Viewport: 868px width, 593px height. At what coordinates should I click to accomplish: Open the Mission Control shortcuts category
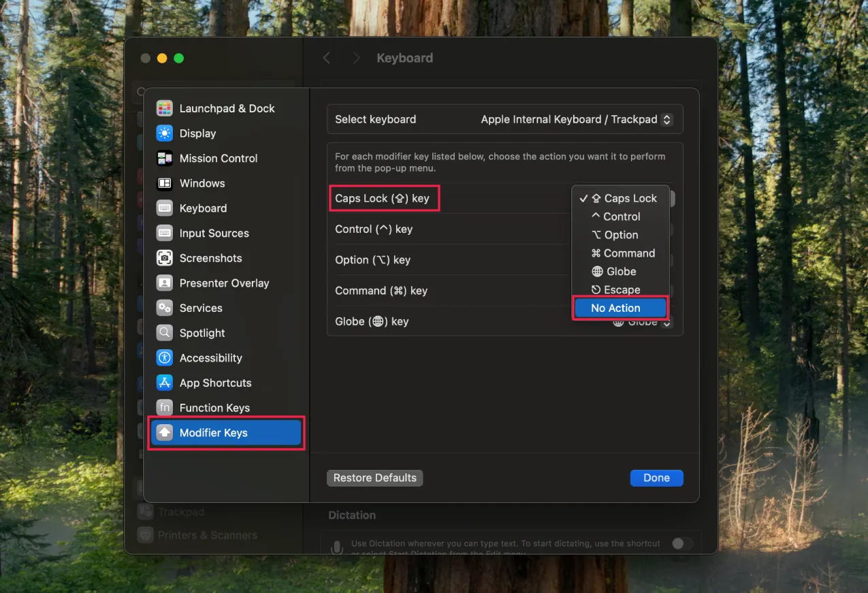[226, 158]
